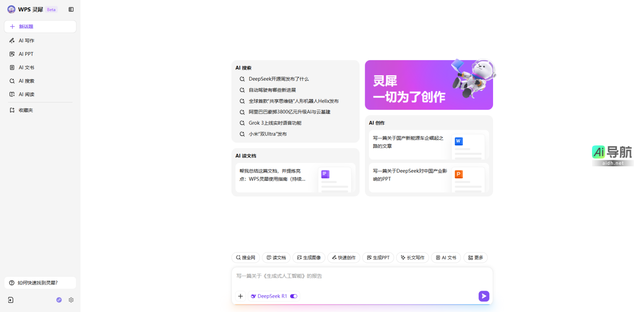Image resolution: width=644 pixels, height=312 pixels.
Task: Open the '如何快速找到灵犀?' help link
Action: [40, 283]
